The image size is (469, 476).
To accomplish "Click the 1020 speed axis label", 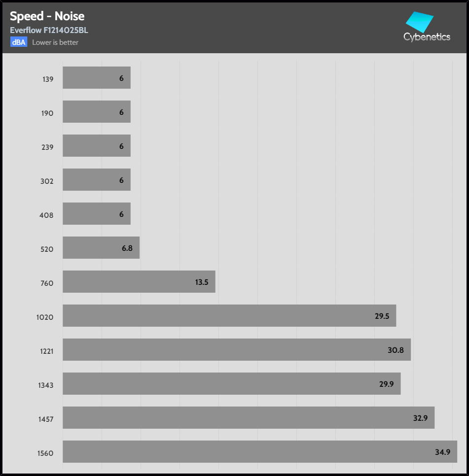I will 45,317.
